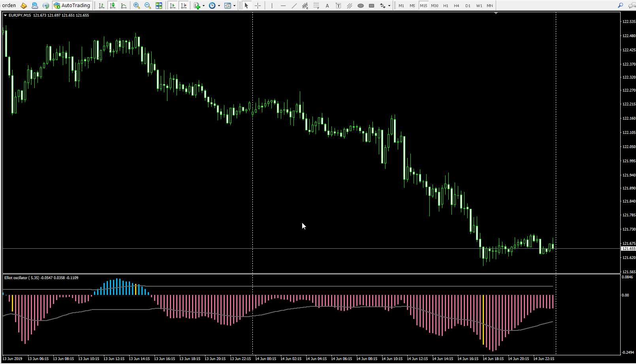Image resolution: width=636 pixels, height=364 pixels.
Task: Switch to W1 weekly timeframe
Action: pyautogui.click(x=479, y=6)
